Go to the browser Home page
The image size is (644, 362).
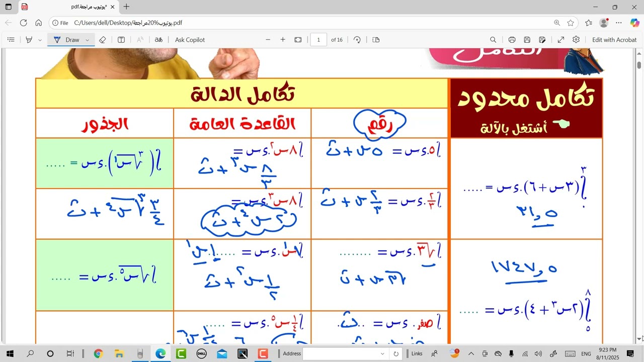tap(38, 23)
